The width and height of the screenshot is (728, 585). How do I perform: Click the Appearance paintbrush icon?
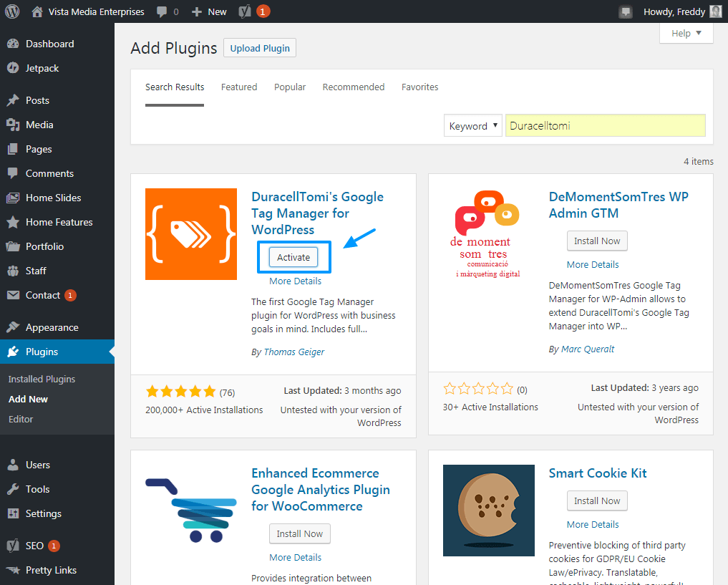(13, 327)
